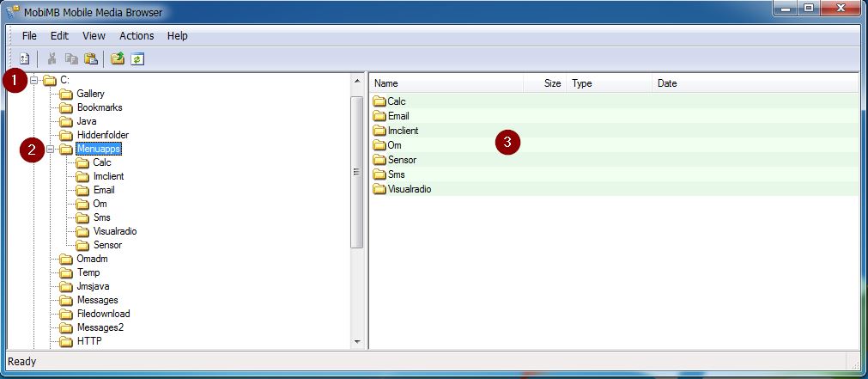Sort by the Type column header
This screenshot has width=868, height=379.
click(x=609, y=83)
